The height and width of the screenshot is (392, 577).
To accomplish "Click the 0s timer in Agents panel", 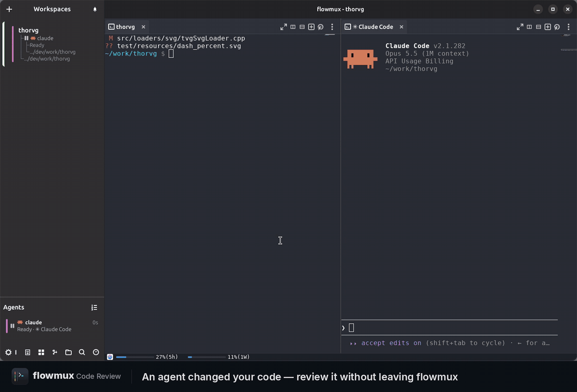I will point(95,323).
